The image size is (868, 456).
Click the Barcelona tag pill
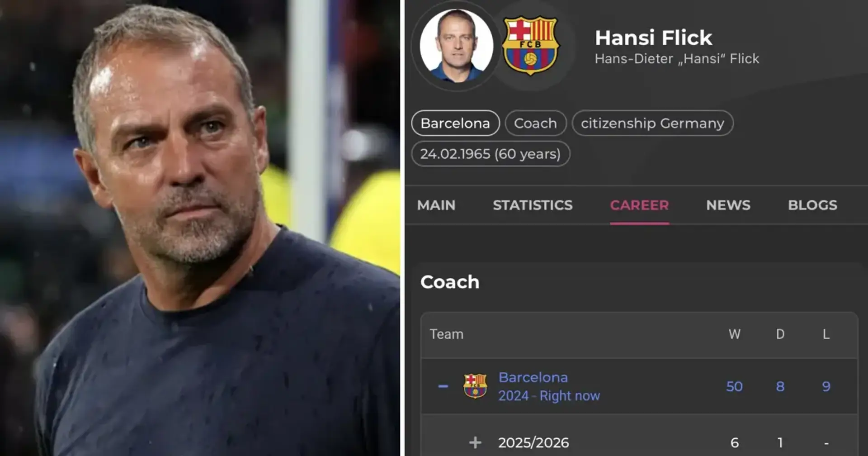coord(455,123)
